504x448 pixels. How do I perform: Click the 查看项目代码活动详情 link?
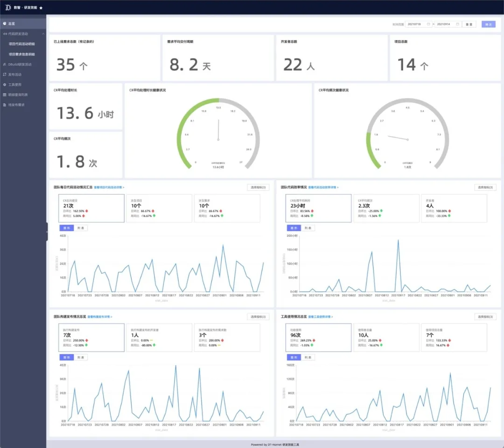(x=109, y=187)
